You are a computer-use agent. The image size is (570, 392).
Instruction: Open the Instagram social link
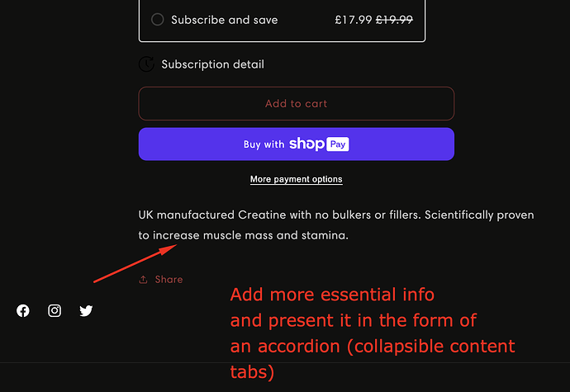pyautogui.click(x=55, y=311)
